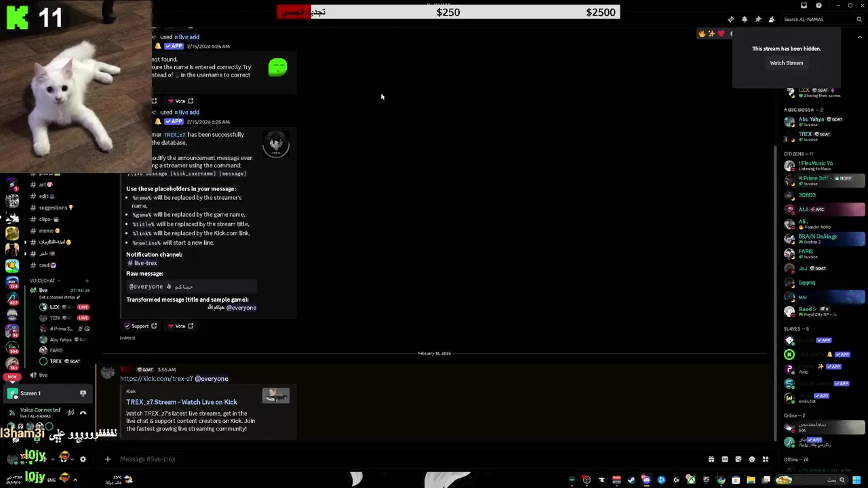Click the CITIZENS — 11 role header
This screenshot has width=868, height=488.
[799, 154]
